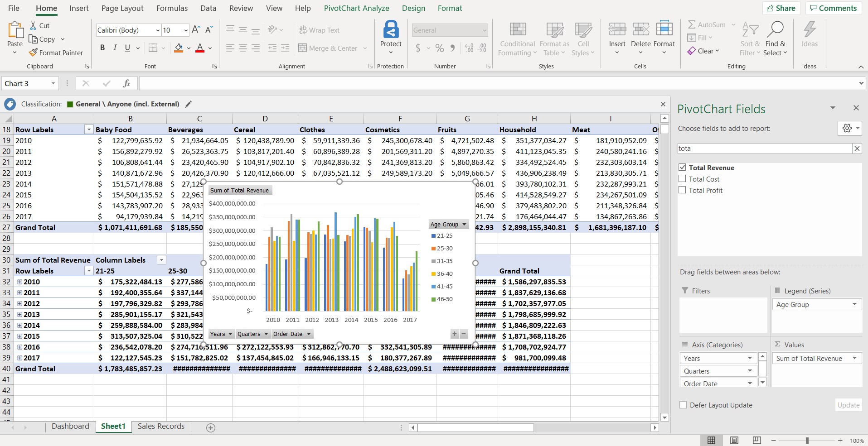This screenshot has height=446, width=868.
Task: Switch to the PivotChart Analyze tab
Action: [x=356, y=8]
